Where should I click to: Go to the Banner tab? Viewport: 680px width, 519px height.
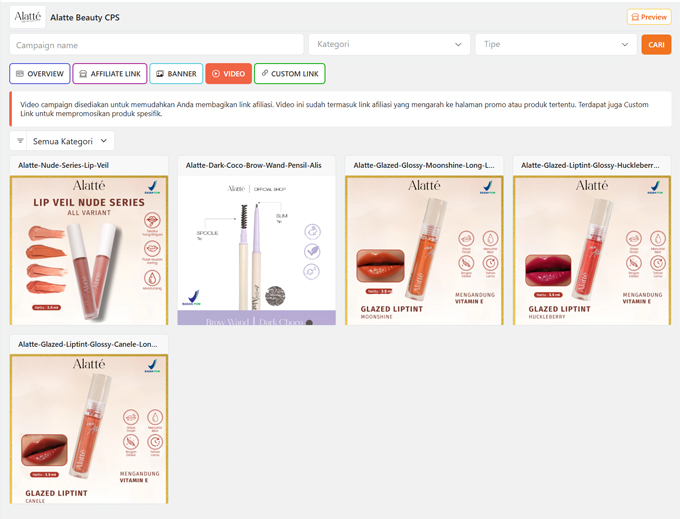(176, 74)
